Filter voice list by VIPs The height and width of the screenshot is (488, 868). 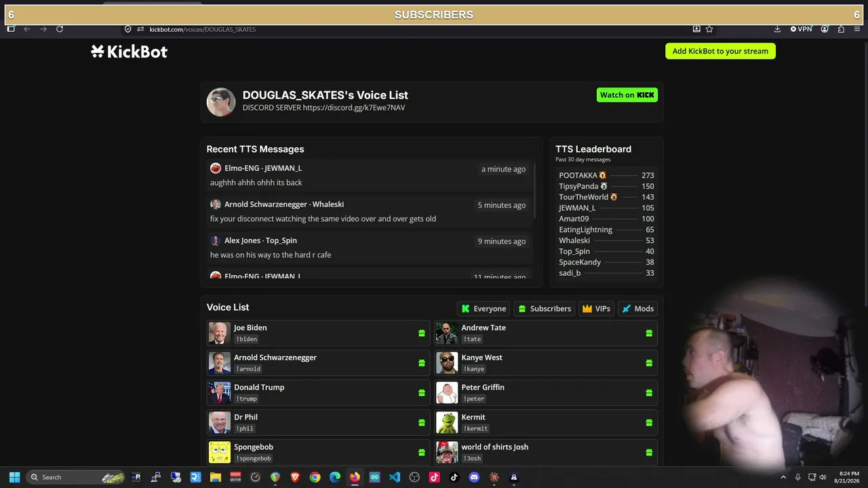click(x=596, y=308)
